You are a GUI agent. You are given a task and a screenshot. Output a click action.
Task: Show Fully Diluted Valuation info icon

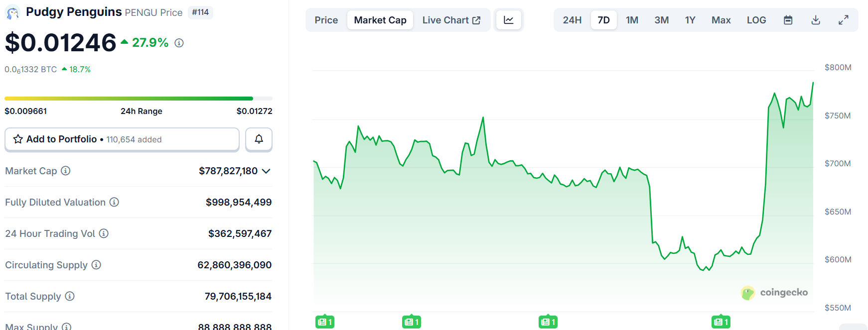point(114,202)
